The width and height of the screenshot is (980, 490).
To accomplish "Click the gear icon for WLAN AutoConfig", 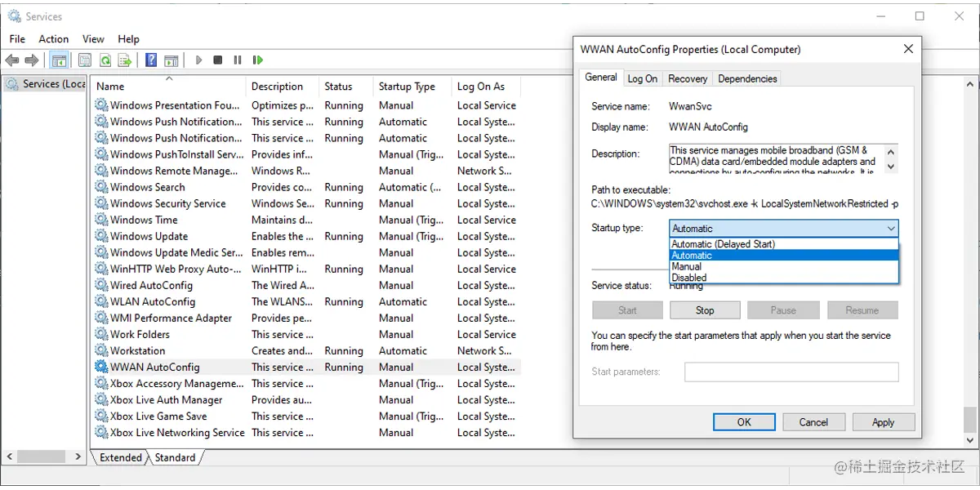I will [101, 301].
